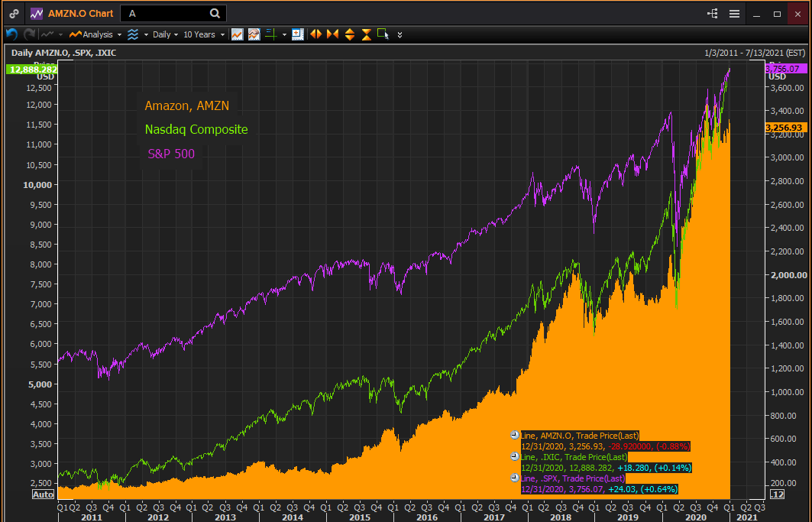Click the link chain icon beside the chart title
The image size is (812, 522).
pos(14,14)
